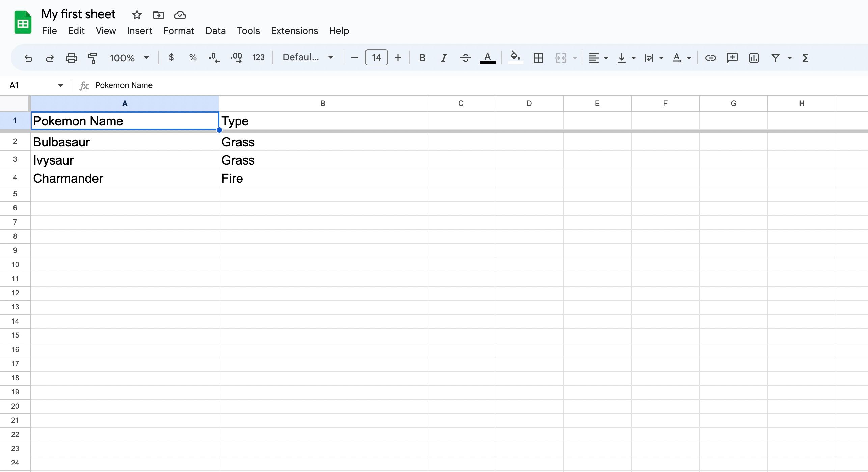Toggle italic formatting
The width and height of the screenshot is (868, 472).
(444, 58)
